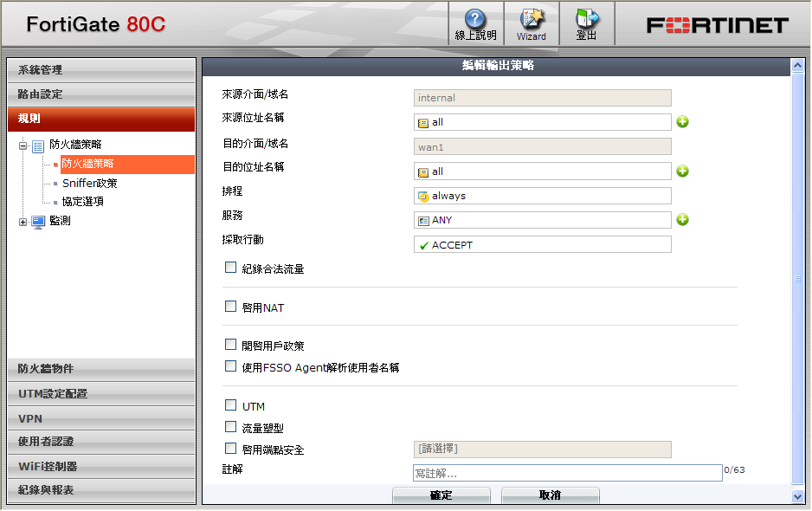Click the clock icon in always schedule field

pos(423,197)
